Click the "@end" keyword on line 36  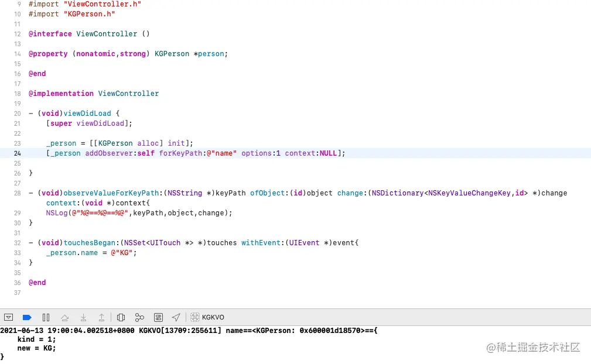coord(37,283)
